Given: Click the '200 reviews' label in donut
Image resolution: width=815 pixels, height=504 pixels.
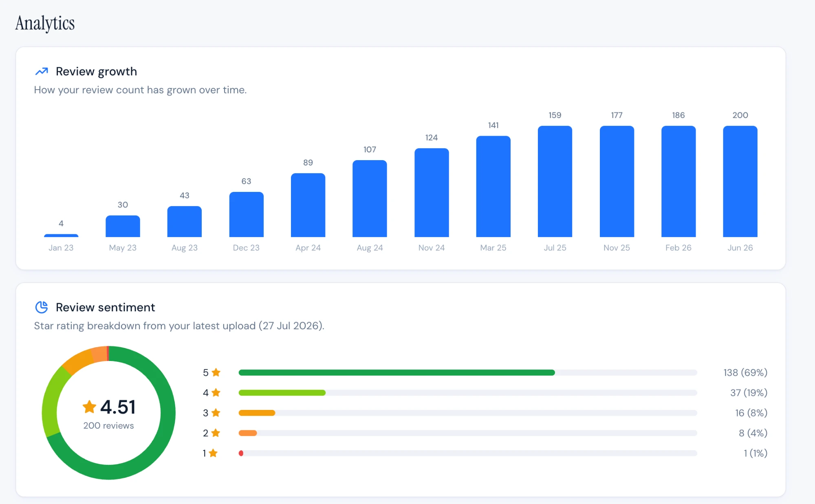Looking at the screenshot, I should tap(108, 425).
